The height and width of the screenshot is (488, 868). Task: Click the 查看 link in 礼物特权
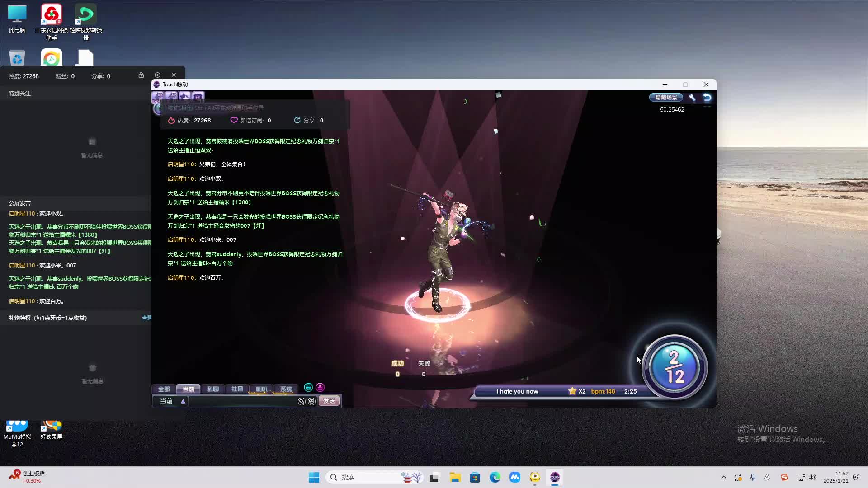[146, 318]
